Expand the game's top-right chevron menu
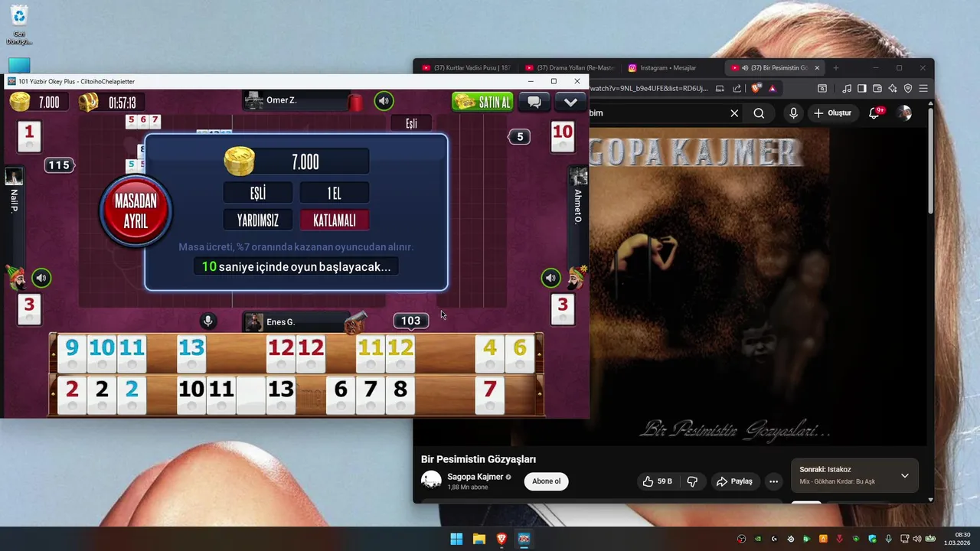Viewport: 980px width, 551px height. pos(570,102)
